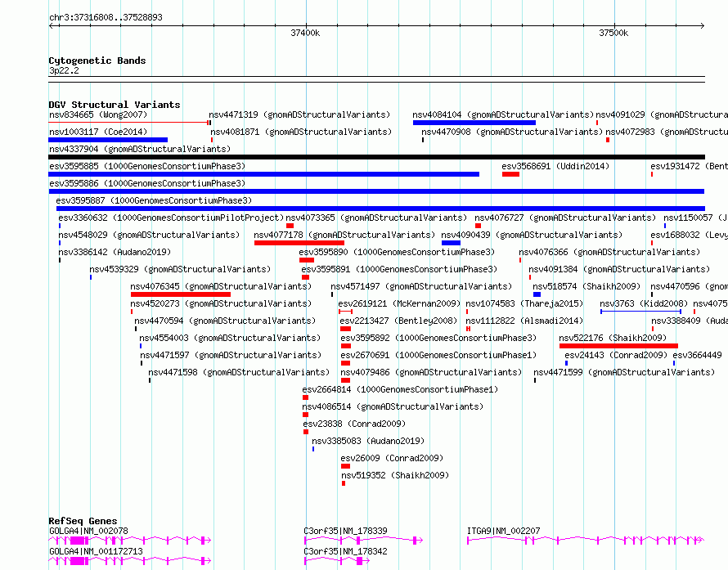The width and height of the screenshot is (728, 570).
Task: Select the blue nsv3763 (Kidd2008) span line
Action: click(640, 312)
